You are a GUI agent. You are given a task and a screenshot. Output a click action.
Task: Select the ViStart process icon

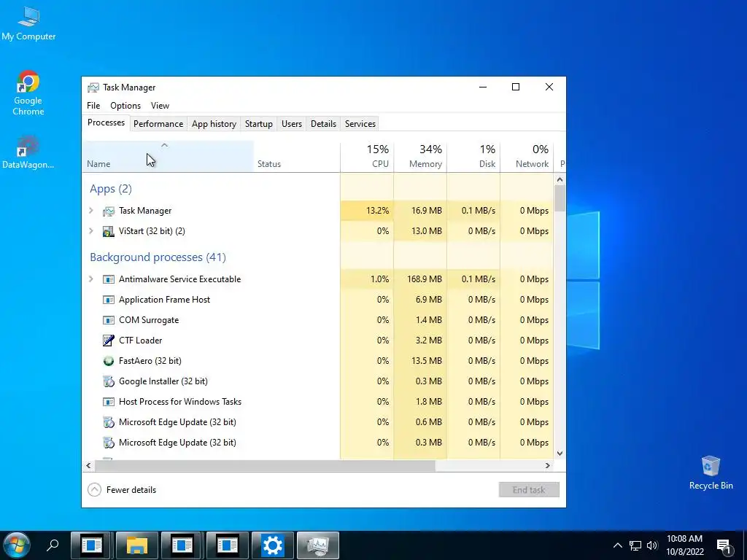(109, 231)
